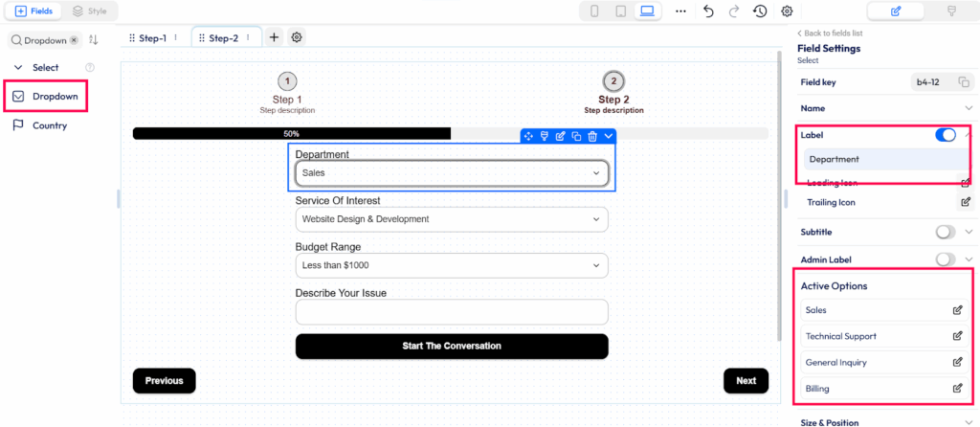Expand the Subtitle section chevron
The image size is (980, 427).
coord(969,232)
